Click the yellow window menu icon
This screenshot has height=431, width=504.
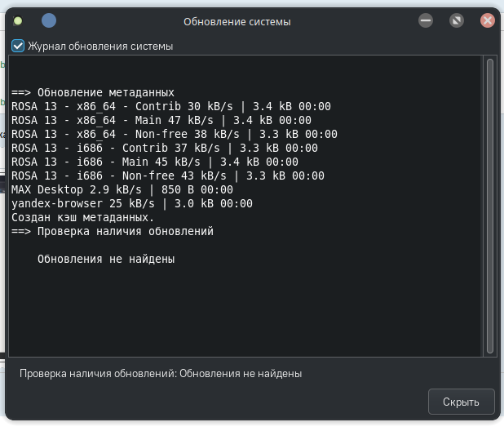[x=18, y=21]
